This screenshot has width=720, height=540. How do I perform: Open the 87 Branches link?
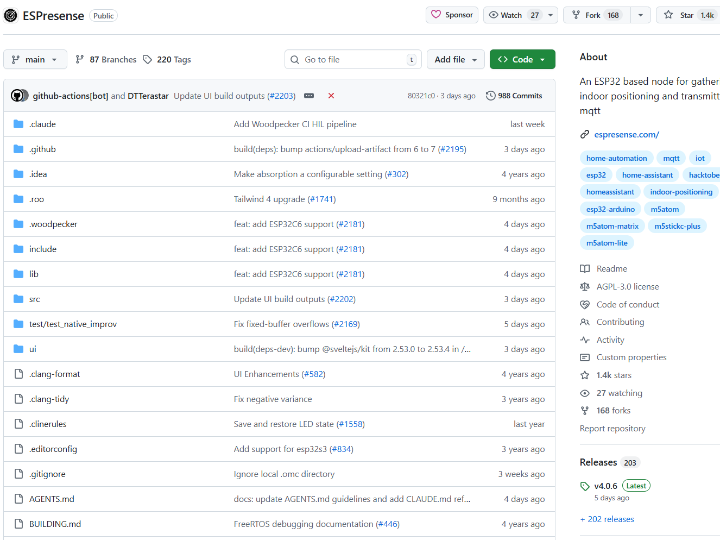click(108, 60)
